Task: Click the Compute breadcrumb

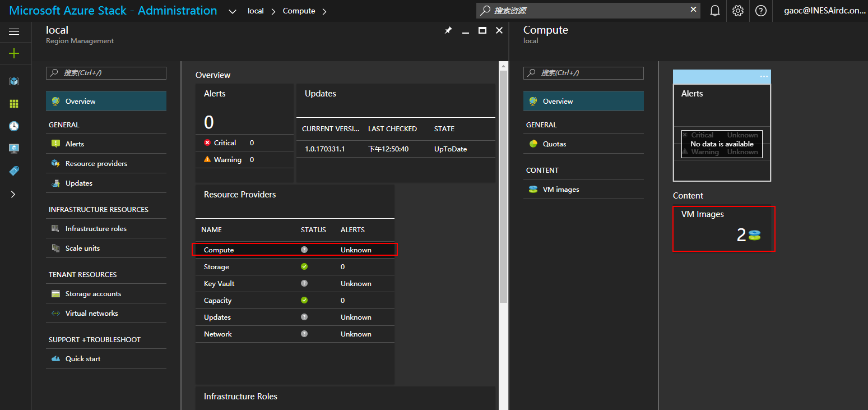Action: point(299,11)
